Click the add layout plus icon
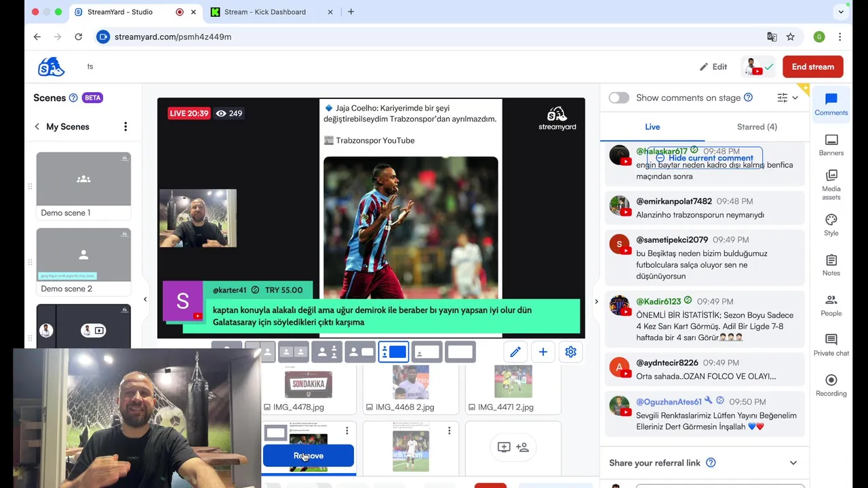This screenshot has height=488, width=868. 543,352
